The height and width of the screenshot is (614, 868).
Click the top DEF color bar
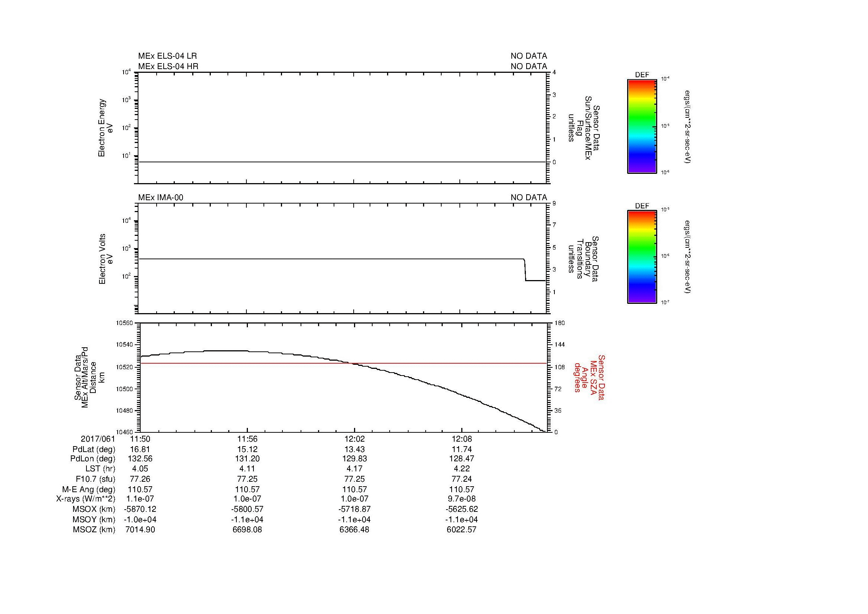click(642, 126)
